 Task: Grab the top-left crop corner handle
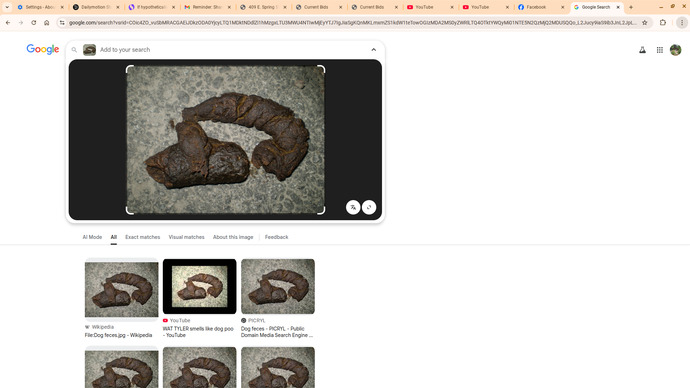coord(129,69)
